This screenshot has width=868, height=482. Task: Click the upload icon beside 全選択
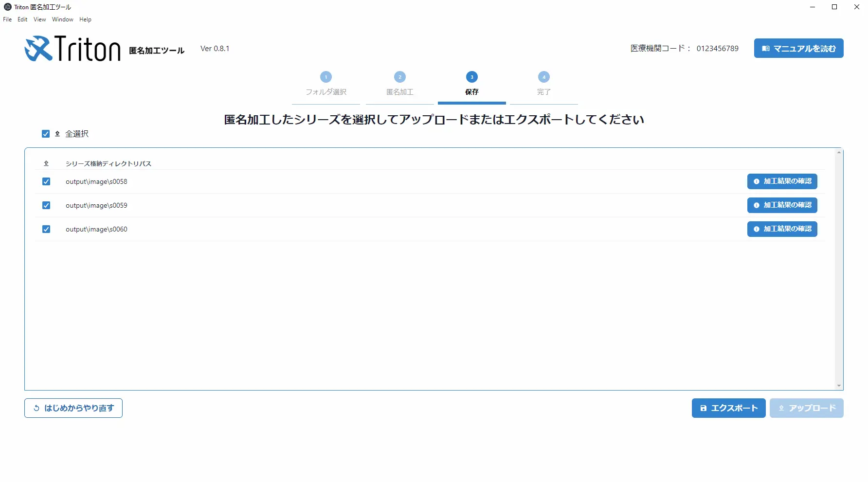[56, 133]
